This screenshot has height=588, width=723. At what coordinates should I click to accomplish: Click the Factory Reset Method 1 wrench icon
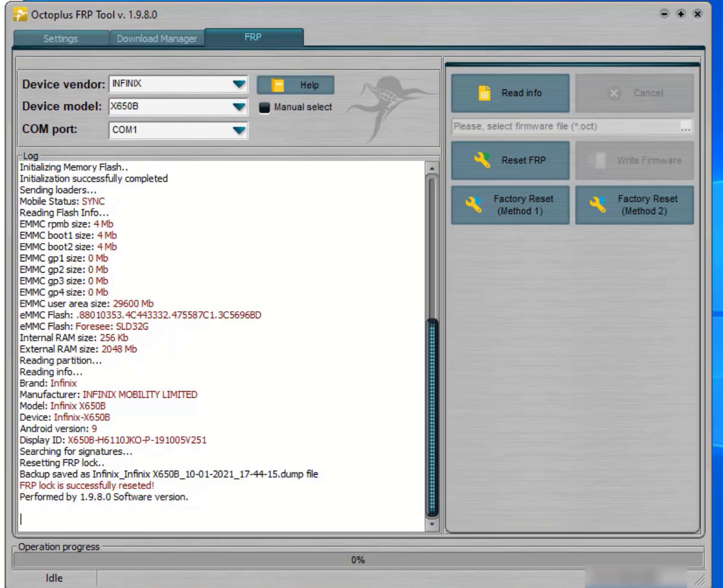tap(473, 205)
